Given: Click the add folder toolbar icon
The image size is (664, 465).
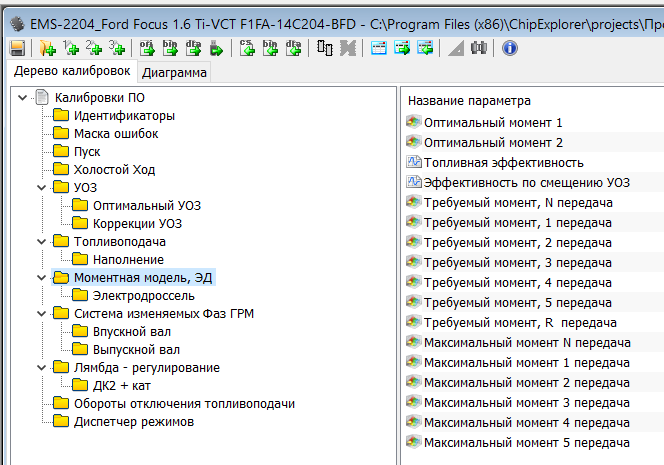Looking at the screenshot, I should pos(47,47).
